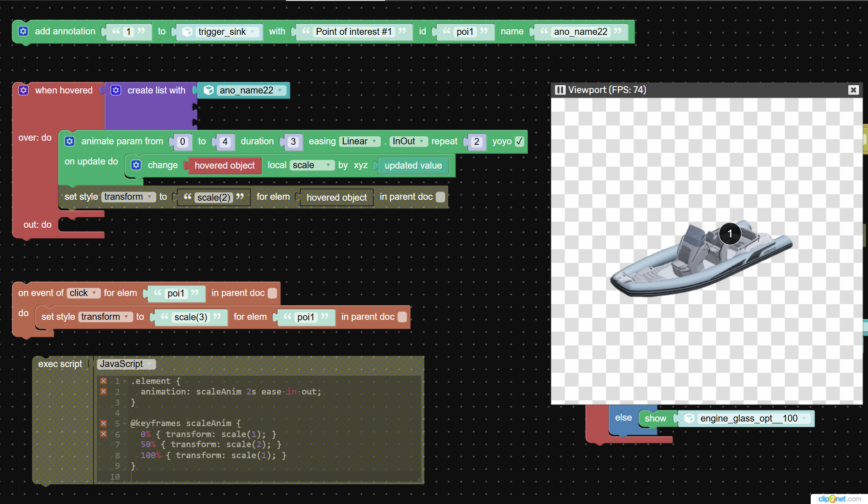Screen dimensions: 868x504
Task: Close the Viewport panel
Action: point(853,90)
